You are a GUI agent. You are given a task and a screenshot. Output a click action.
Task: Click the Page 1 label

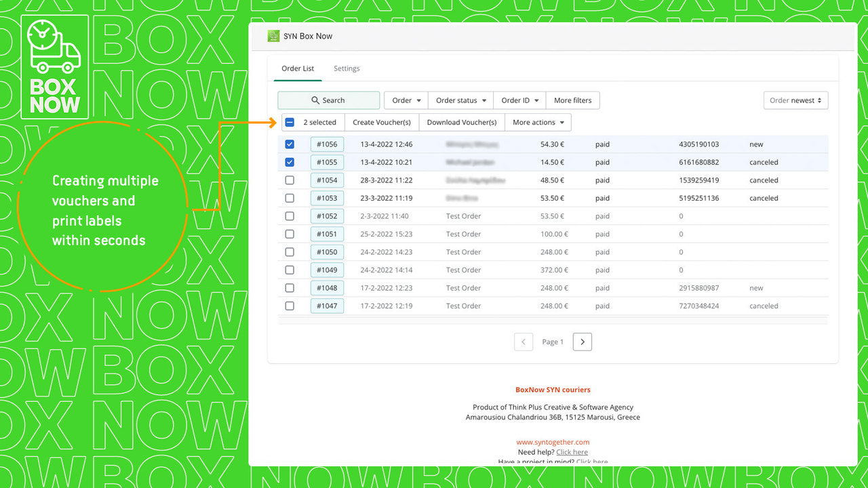[553, 342]
